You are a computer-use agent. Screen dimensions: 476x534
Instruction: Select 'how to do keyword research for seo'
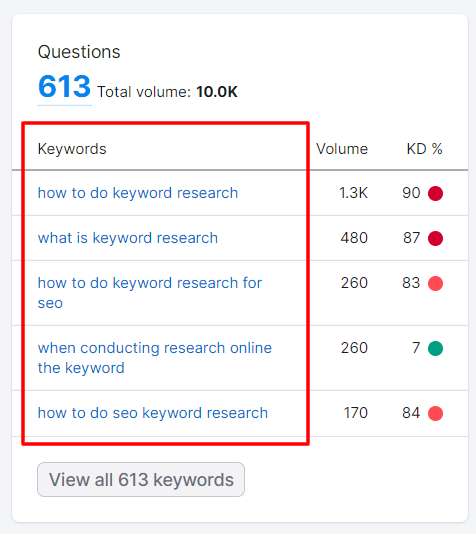click(149, 293)
